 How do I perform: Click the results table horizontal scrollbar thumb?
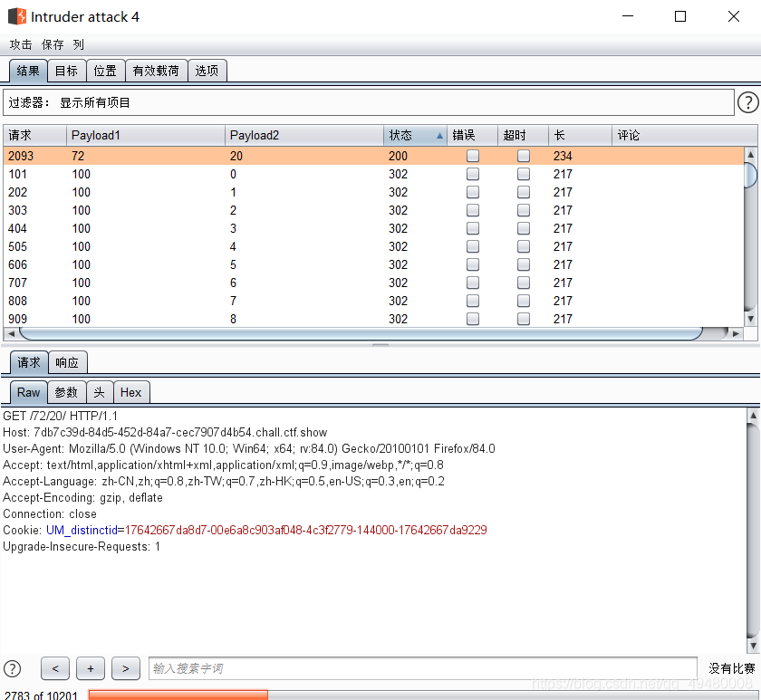tap(361, 334)
